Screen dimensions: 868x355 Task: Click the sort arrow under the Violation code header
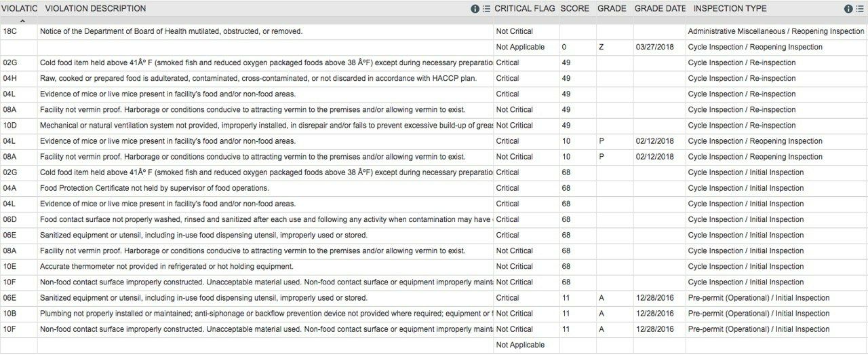(22, 21)
